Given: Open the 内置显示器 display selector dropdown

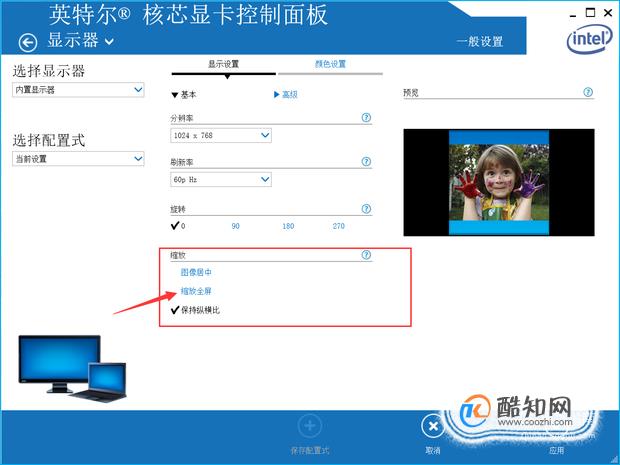Looking at the screenshot, I should (78, 90).
